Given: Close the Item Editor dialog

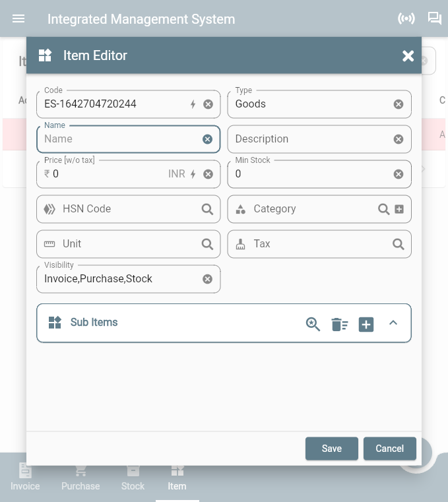Looking at the screenshot, I should tap(408, 56).
